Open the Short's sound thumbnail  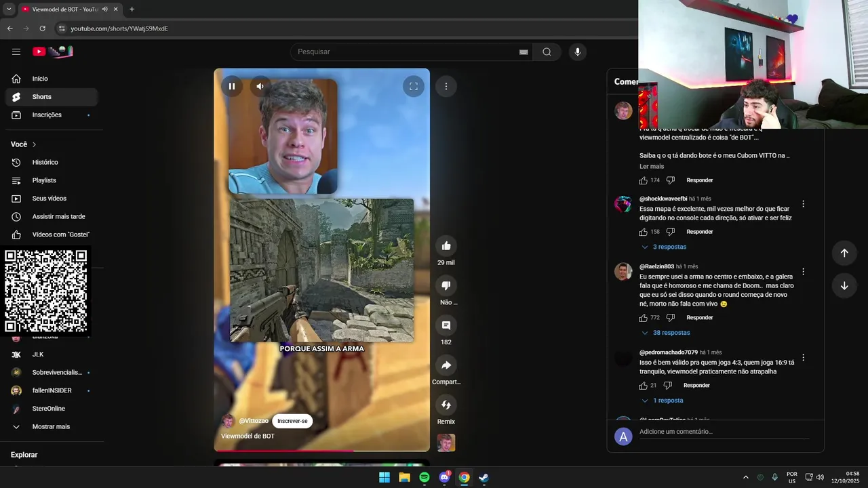tap(446, 443)
